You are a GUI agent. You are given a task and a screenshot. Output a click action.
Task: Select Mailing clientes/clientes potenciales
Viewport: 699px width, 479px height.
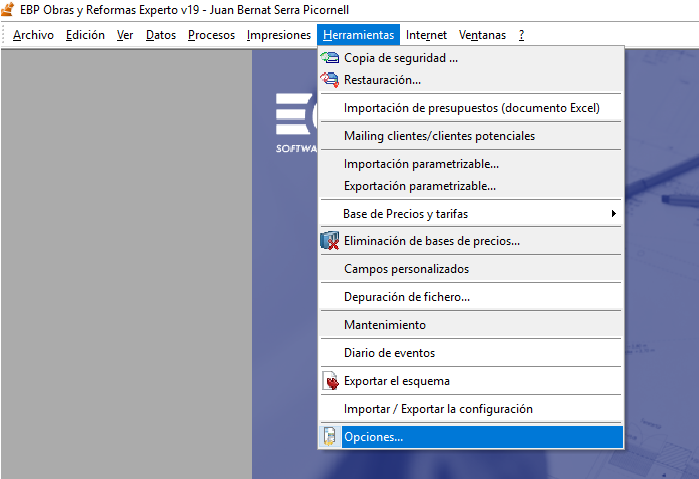[x=471, y=136]
